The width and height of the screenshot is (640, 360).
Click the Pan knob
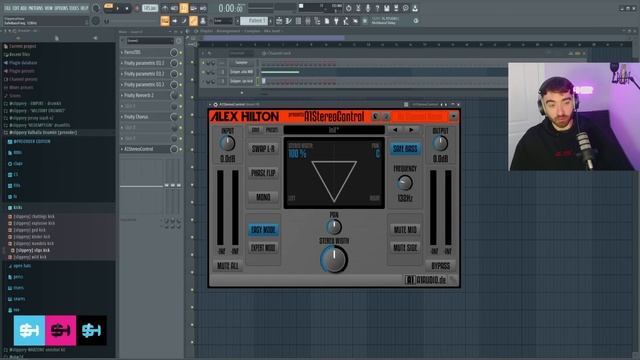[x=334, y=227]
